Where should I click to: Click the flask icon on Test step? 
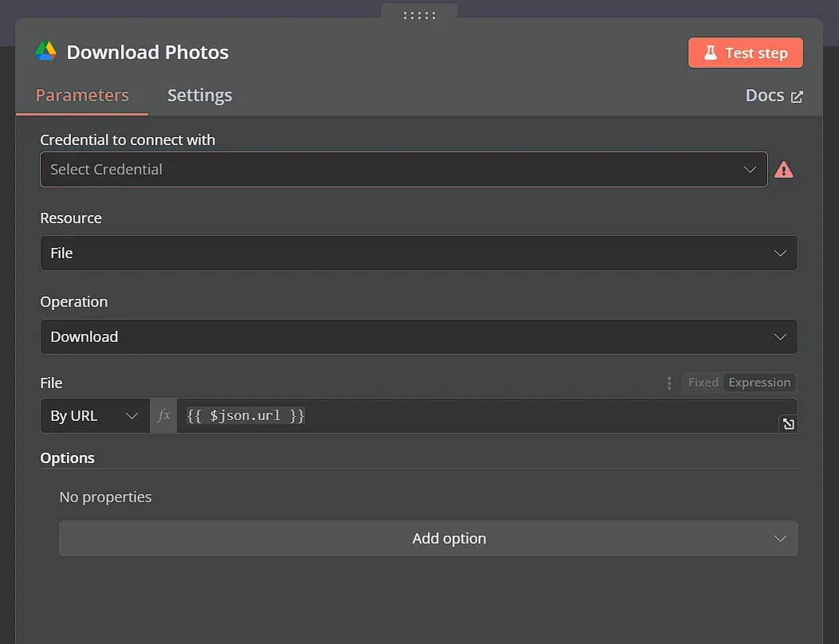click(x=710, y=52)
